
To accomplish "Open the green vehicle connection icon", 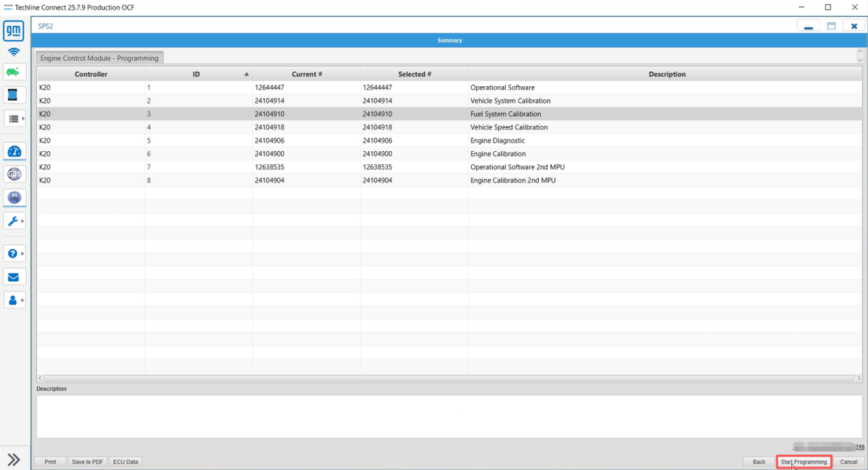I will click(14, 72).
